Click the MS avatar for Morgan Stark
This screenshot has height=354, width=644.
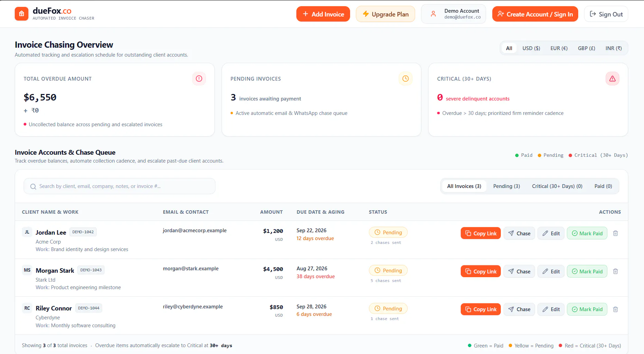pos(27,270)
